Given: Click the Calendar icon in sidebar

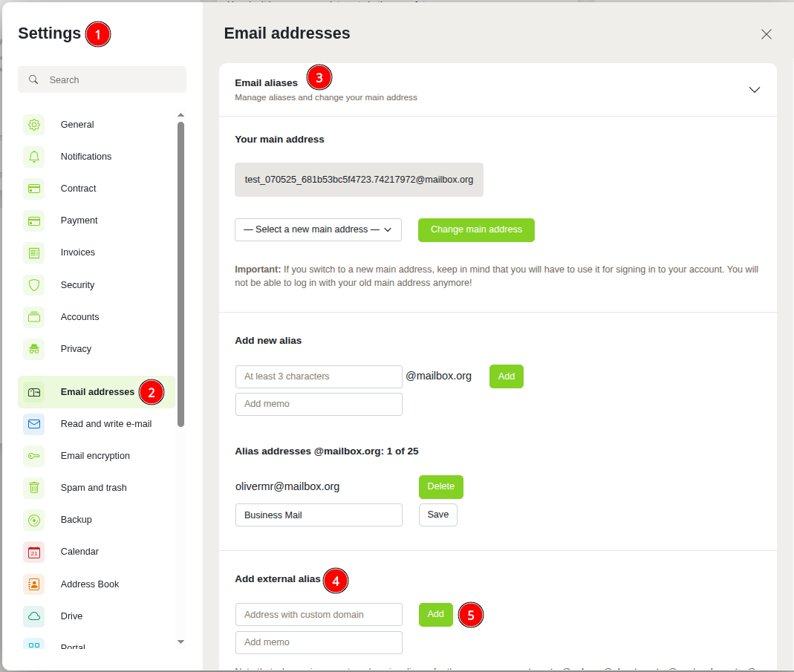Looking at the screenshot, I should [33, 552].
